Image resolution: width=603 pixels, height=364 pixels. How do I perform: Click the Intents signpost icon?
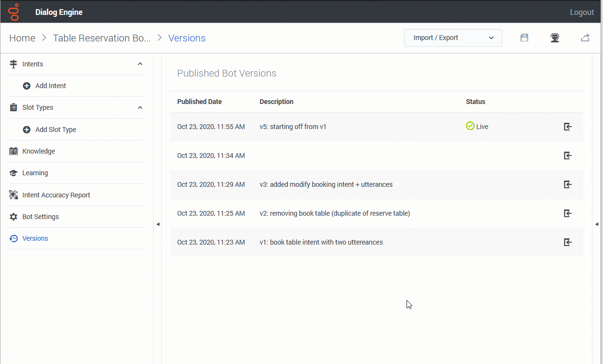coord(13,64)
